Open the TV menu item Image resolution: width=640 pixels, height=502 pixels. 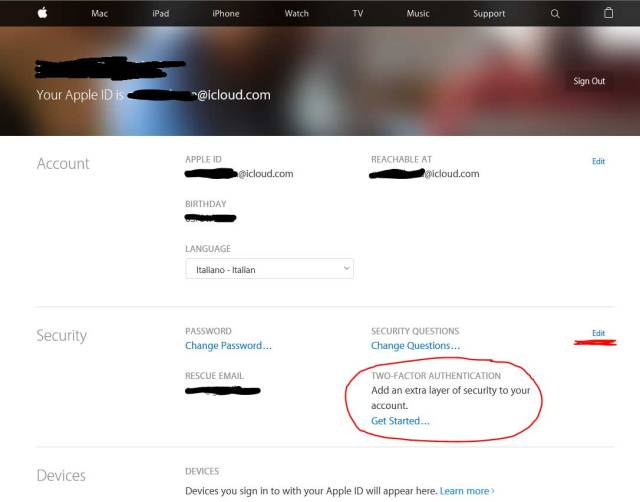pyautogui.click(x=358, y=13)
